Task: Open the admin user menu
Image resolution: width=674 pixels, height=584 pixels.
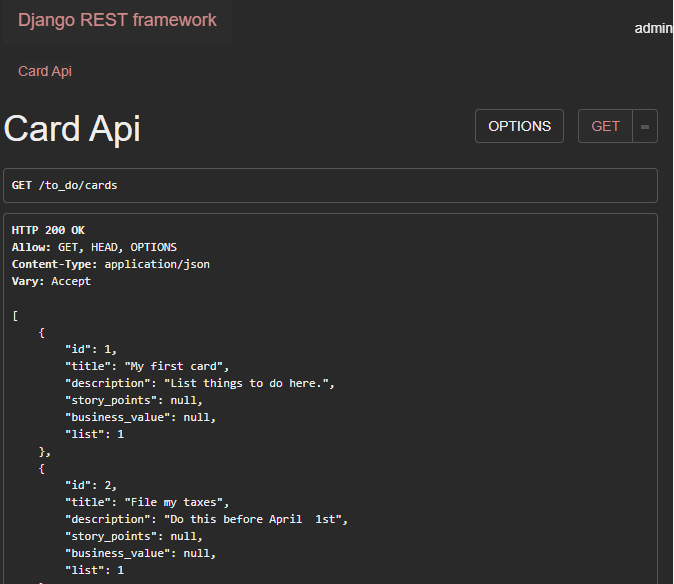Action: [653, 28]
